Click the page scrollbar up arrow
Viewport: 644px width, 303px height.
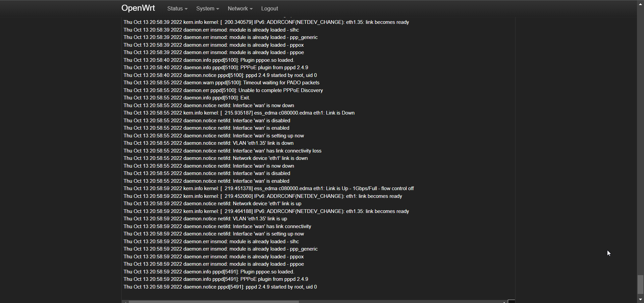coord(640,3)
